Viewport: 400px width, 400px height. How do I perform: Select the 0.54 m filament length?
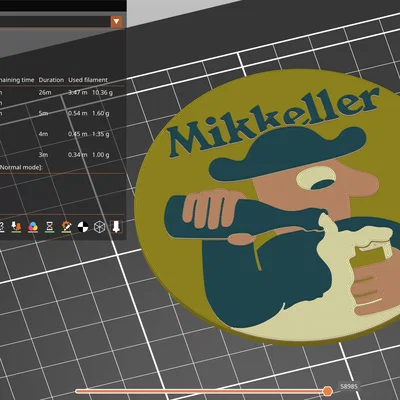click(x=78, y=113)
